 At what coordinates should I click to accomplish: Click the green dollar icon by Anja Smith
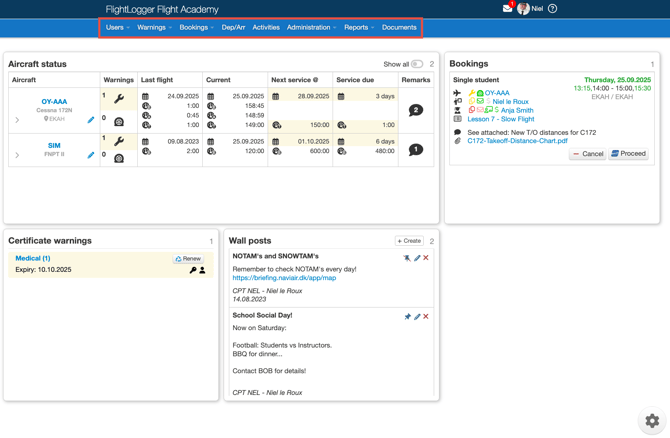click(497, 110)
